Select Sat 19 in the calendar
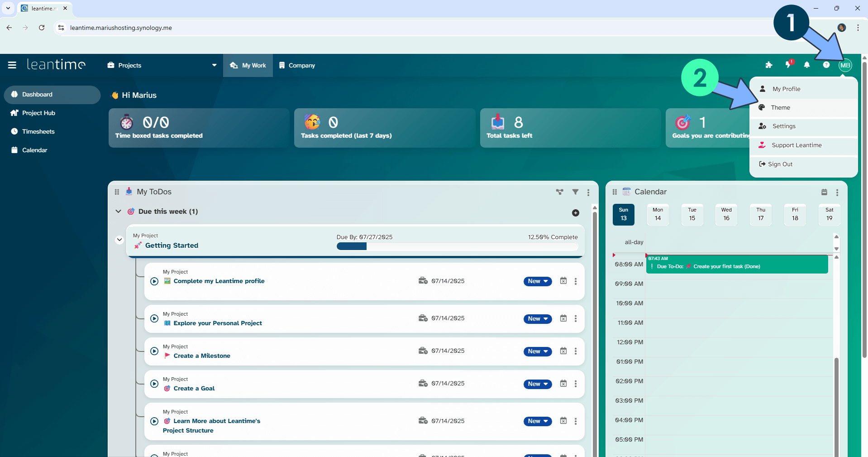This screenshot has width=868, height=457. tap(829, 214)
